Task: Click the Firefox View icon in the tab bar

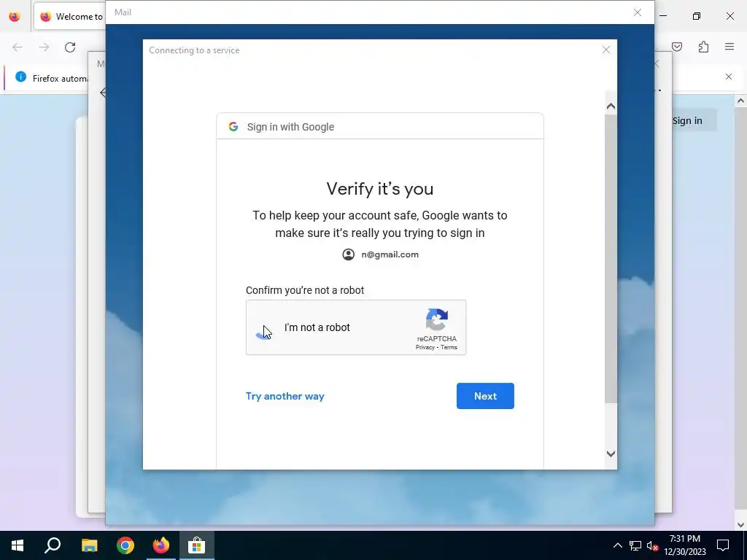Action: (15, 16)
